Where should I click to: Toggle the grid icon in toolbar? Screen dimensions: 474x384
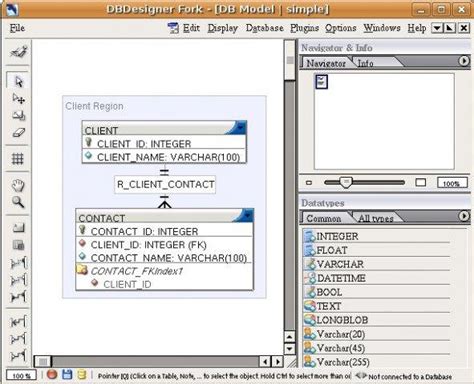pos(18,158)
